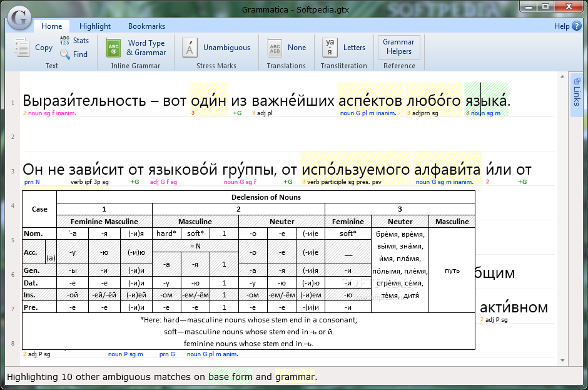Click the Find magnifier icon
This screenshot has width=588, height=390.
pos(65,54)
